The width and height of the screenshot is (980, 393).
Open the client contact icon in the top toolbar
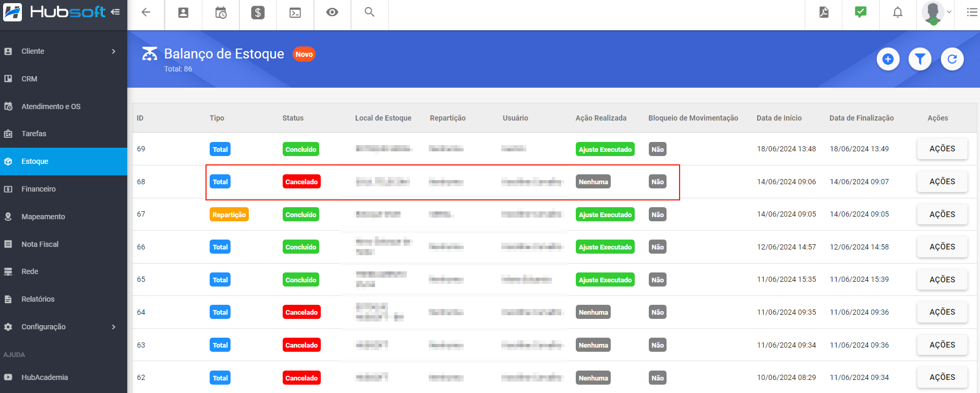click(x=183, y=13)
